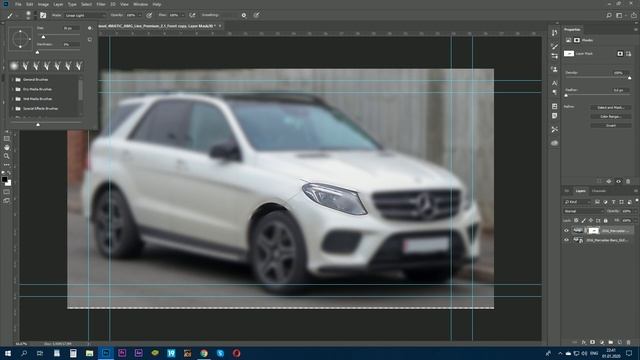This screenshot has height=360, width=640.
Task: Load selection from mask icon
Action: coord(599,181)
